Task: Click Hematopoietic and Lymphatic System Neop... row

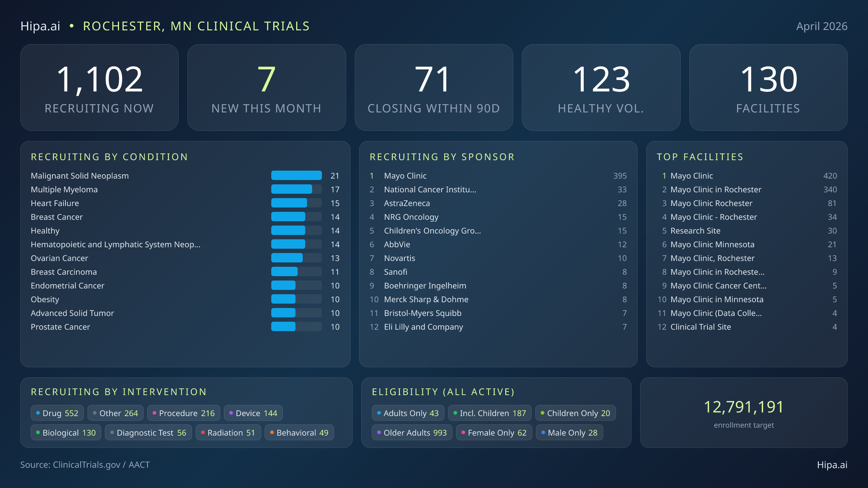Action: 185,244
